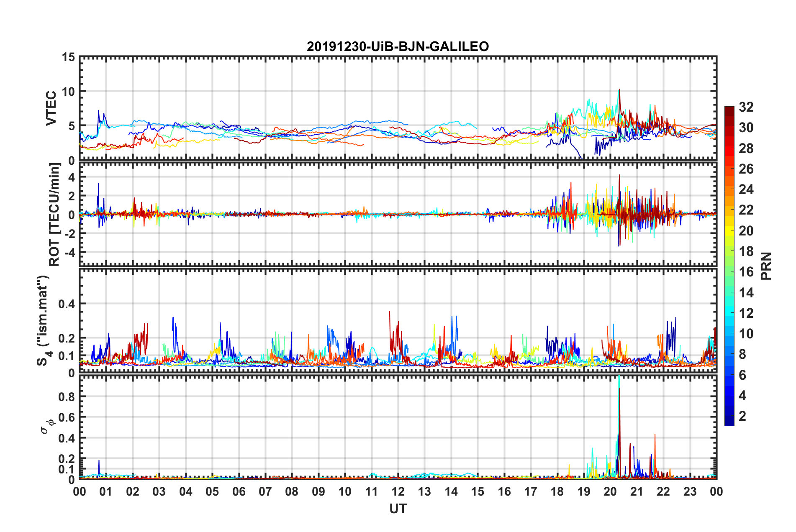Click the PRN color scale bar

point(729,266)
